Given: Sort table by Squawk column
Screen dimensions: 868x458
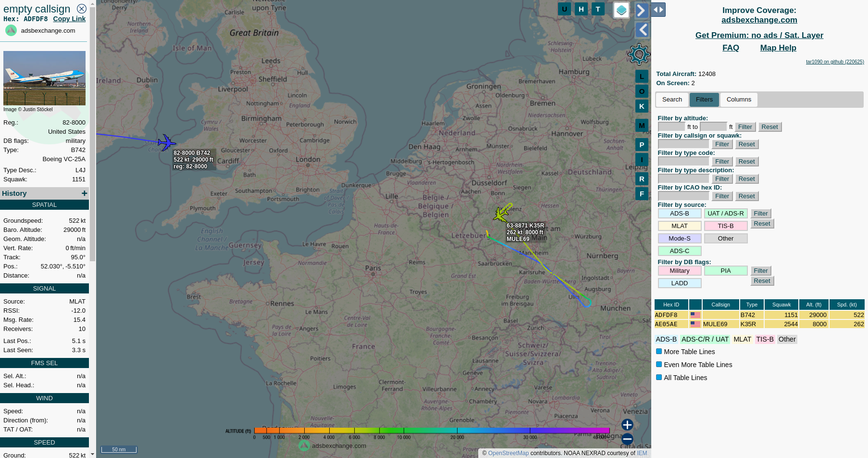Looking at the screenshot, I should [781, 305].
